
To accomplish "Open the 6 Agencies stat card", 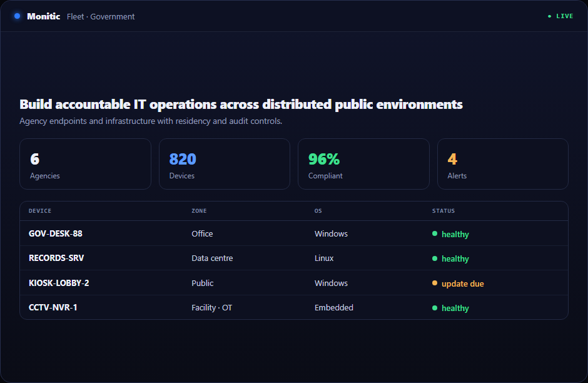I will tap(85, 164).
